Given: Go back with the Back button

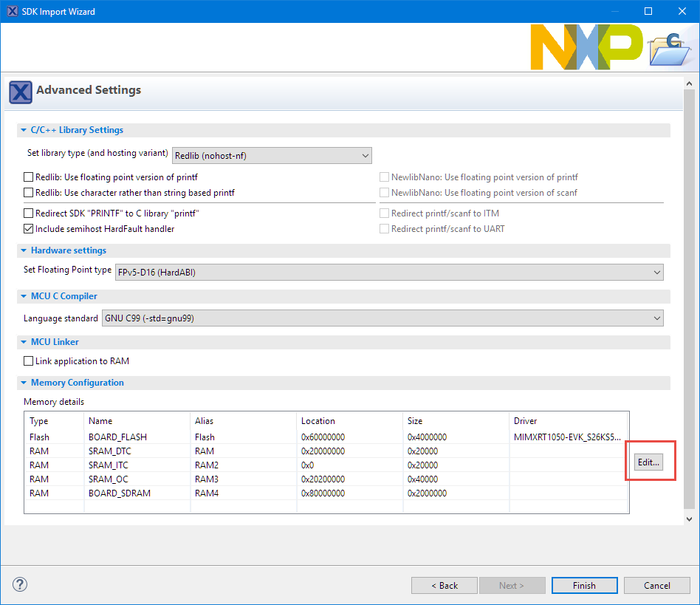Looking at the screenshot, I should (x=445, y=585).
